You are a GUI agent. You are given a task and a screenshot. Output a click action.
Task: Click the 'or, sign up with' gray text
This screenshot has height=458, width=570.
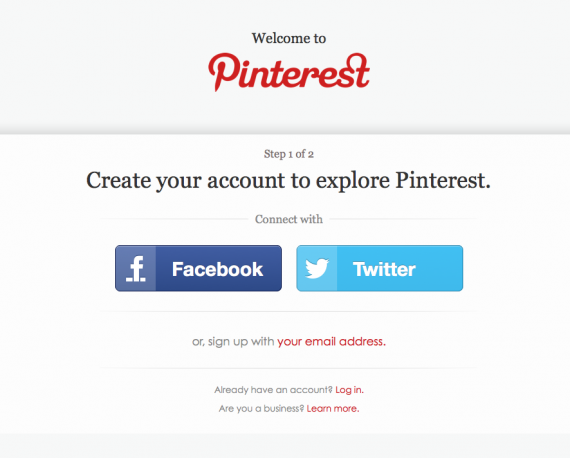pos(233,342)
